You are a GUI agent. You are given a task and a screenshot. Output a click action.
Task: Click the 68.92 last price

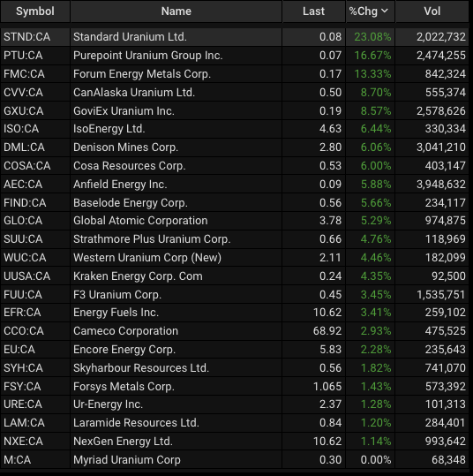pyautogui.click(x=327, y=331)
